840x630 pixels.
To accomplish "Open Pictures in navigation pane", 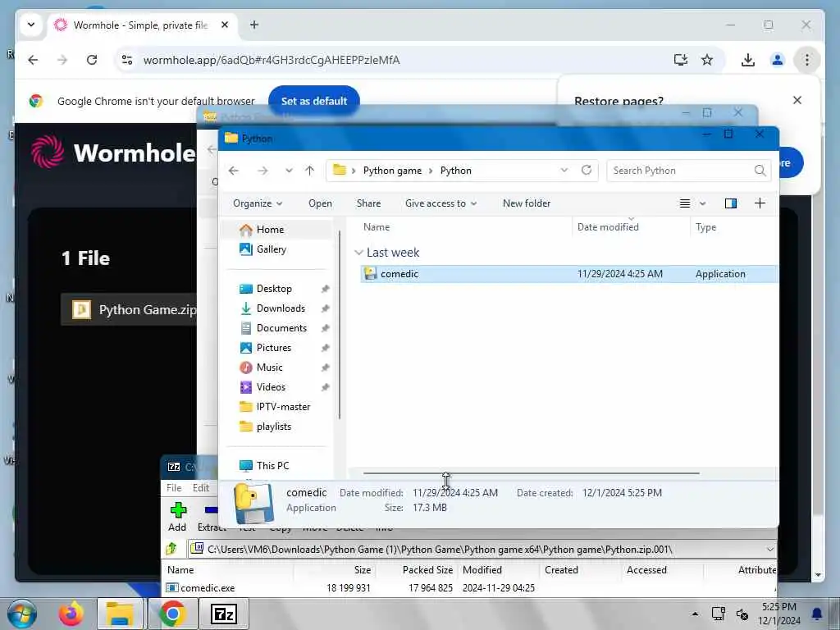I will coord(274,348).
